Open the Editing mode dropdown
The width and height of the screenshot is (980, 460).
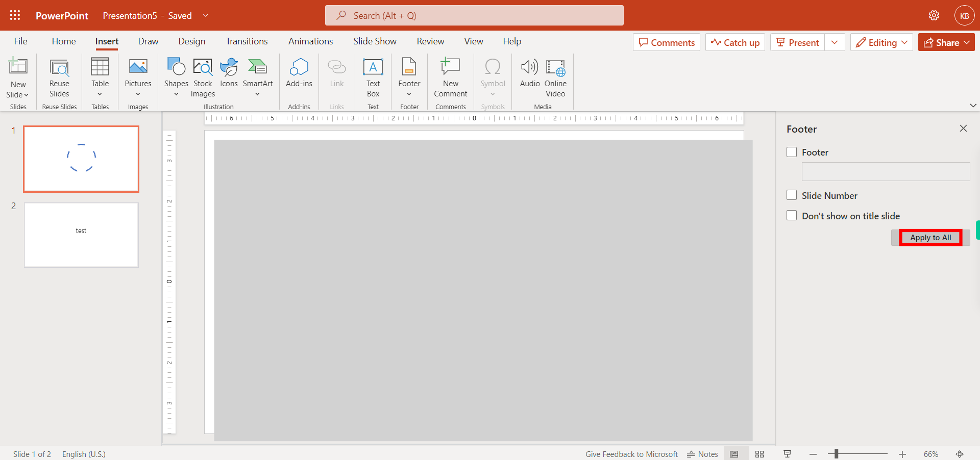[881, 42]
